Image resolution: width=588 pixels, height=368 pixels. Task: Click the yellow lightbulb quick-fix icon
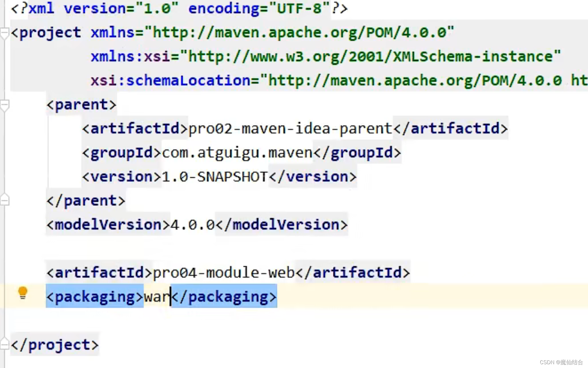22,293
